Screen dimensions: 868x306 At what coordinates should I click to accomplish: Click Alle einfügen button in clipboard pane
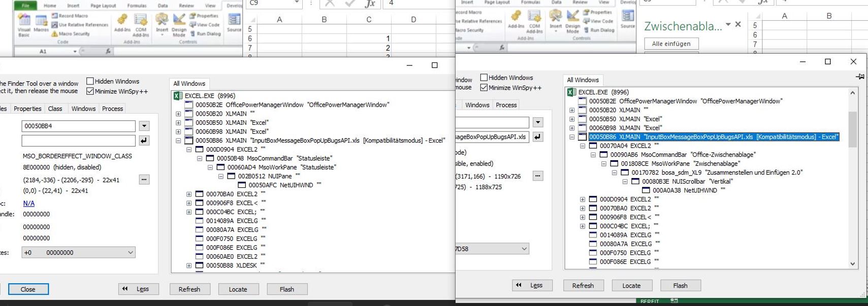pos(671,44)
